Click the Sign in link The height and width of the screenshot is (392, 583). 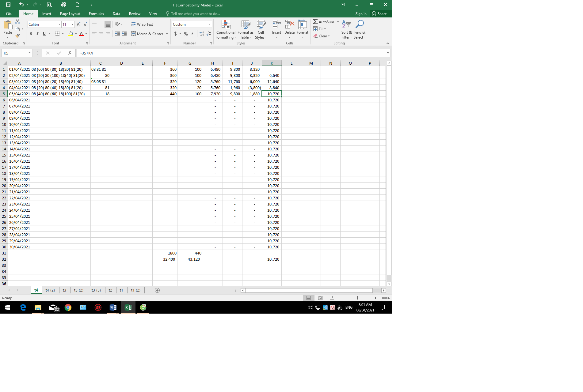[x=361, y=14]
